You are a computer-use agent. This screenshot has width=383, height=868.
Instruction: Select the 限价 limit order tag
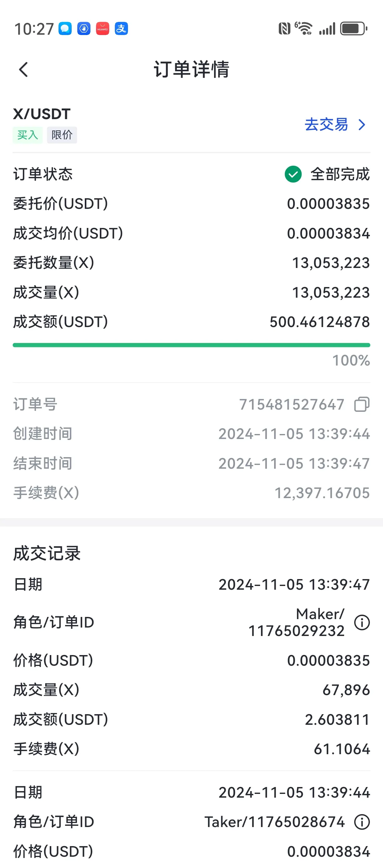(x=62, y=135)
